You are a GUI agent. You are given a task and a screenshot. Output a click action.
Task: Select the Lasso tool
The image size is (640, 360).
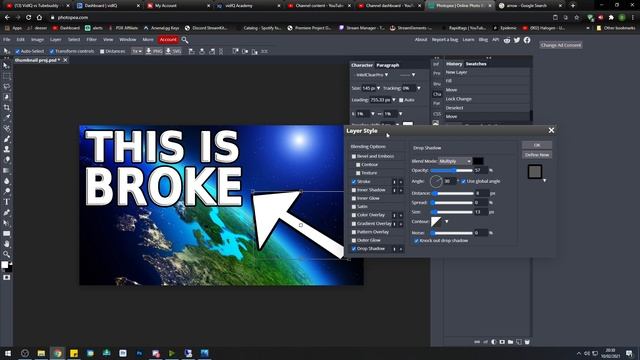tap(6, 87)
